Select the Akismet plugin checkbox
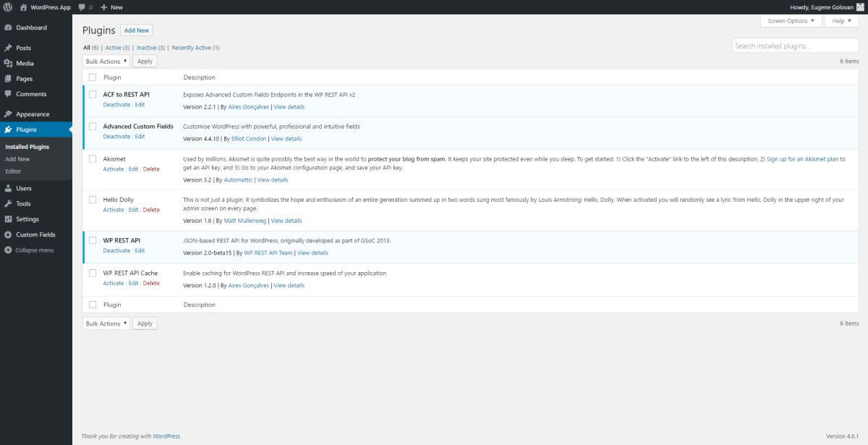This screenshot has height=445, width=868. [x=93, y=158]
